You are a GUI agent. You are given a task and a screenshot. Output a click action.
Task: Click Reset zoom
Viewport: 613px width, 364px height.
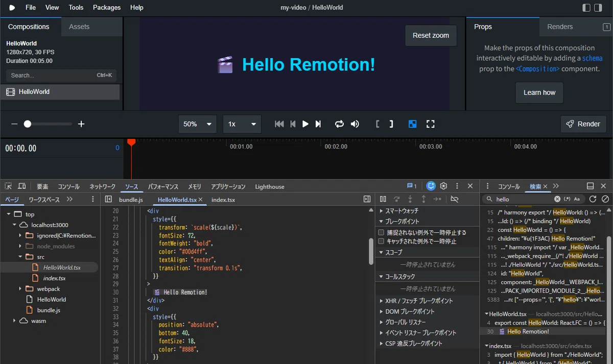click(x=431, y=36)
